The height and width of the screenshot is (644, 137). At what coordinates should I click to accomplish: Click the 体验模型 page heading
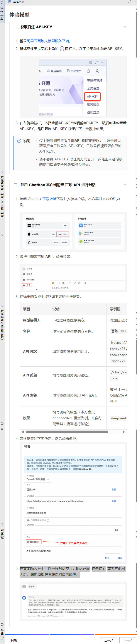[19, 15]
